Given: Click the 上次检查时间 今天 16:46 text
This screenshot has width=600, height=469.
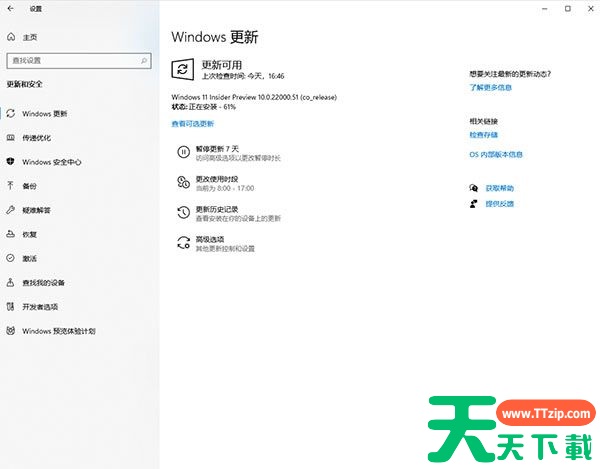Looking at the screenshot, I should pyautogui.click(x=243, y=76).
